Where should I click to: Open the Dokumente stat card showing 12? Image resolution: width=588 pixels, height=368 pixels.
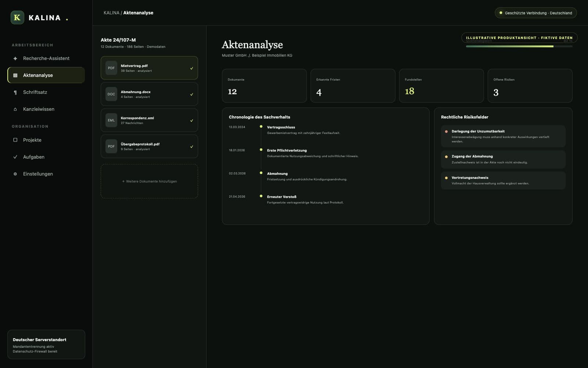click(264, 86)
